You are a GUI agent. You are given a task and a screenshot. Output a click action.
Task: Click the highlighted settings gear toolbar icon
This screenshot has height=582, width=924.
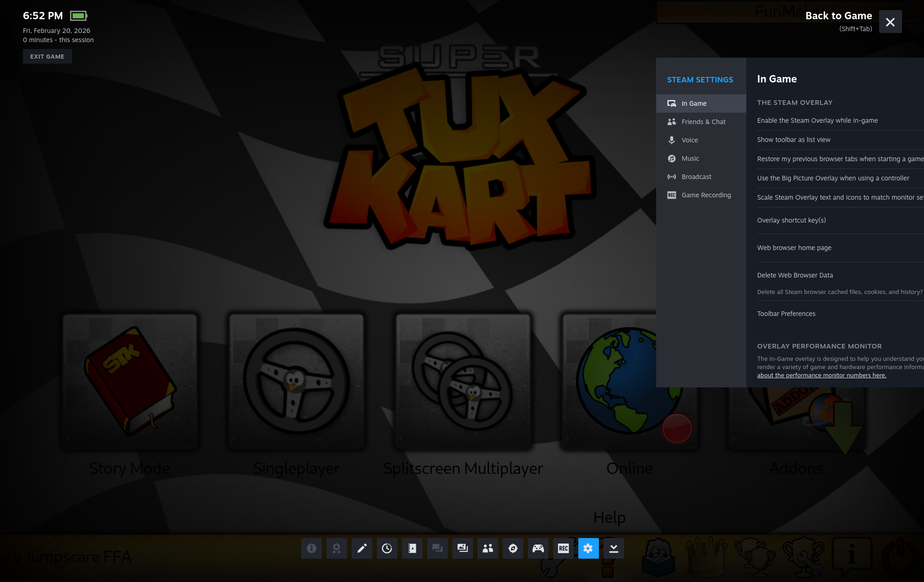[588, 548]
